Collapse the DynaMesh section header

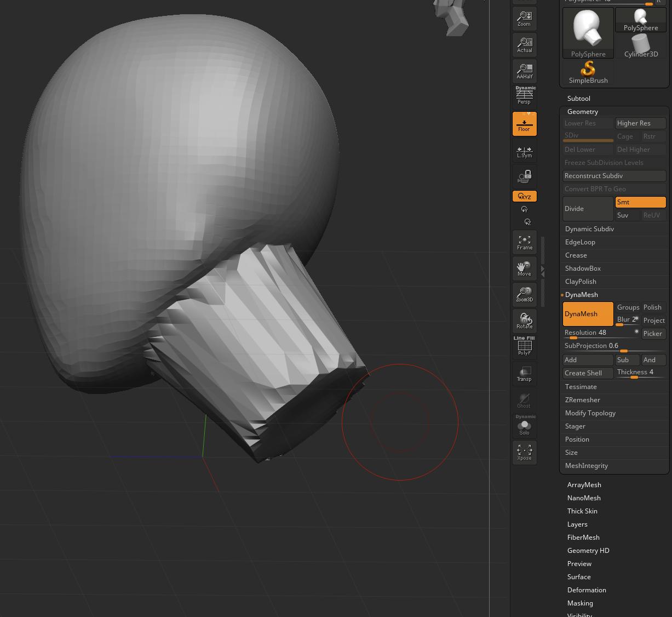click(581, 295)
